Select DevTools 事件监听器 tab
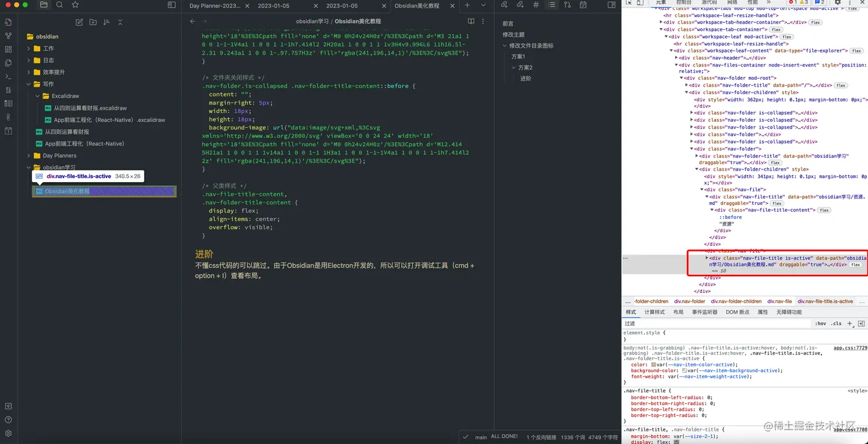 point(705,312)
